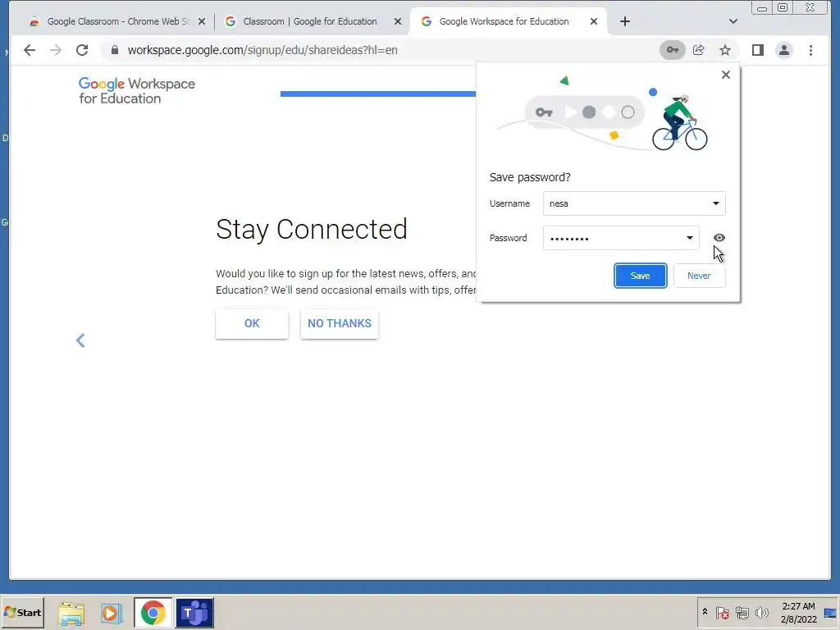Expand the Username dropdown arrow
Viewport: 840px width, 630px height.
[715, 203]
